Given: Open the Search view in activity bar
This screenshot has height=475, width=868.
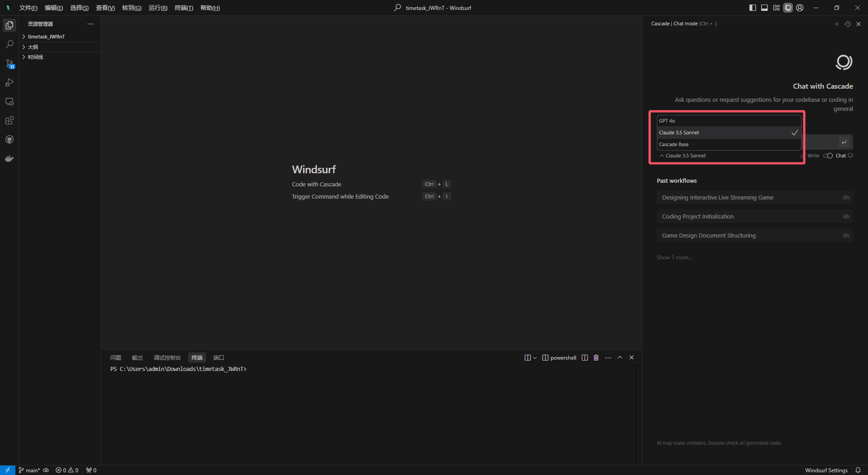Looking at the screenshot, I should [x=9, y=44].
